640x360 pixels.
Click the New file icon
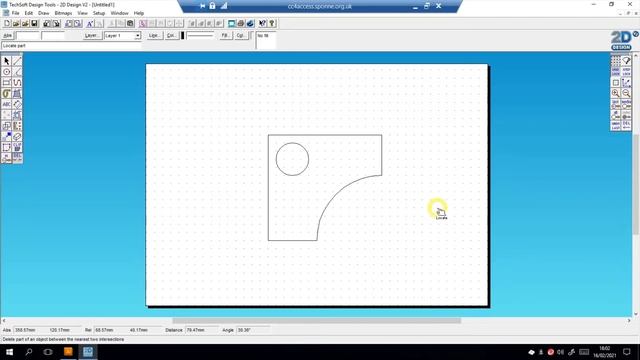click(x=7, y=24)
